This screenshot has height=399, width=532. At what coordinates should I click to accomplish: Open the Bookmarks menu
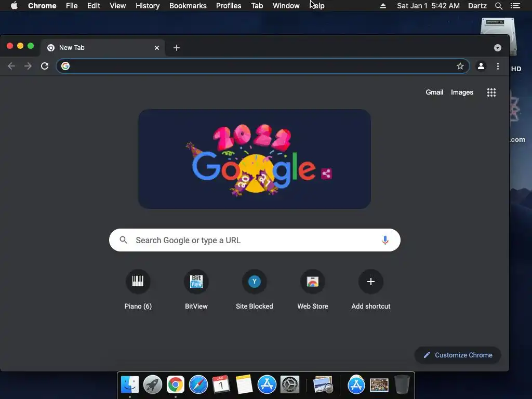(188, 6)
